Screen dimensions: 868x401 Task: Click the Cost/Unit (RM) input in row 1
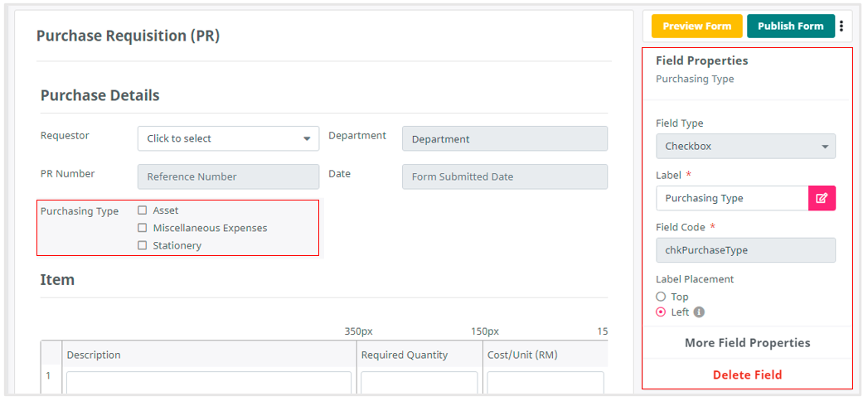tap(546, 383)
